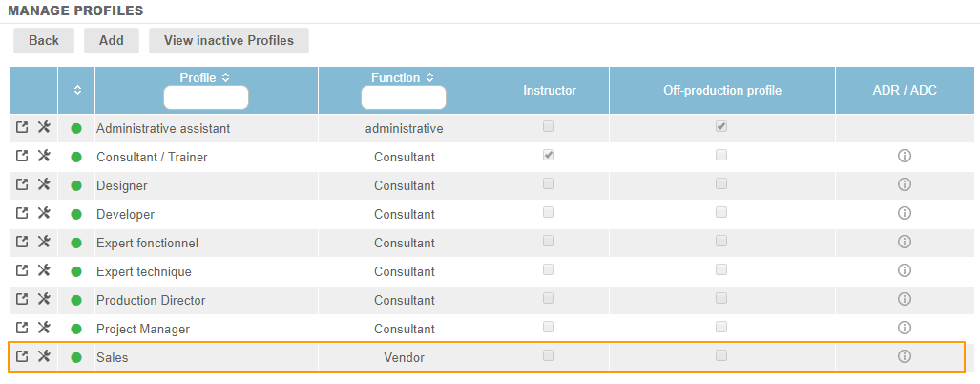Screen dimensions: 980x384
Task: Click the Back button
Action: (x=44, y=40)
